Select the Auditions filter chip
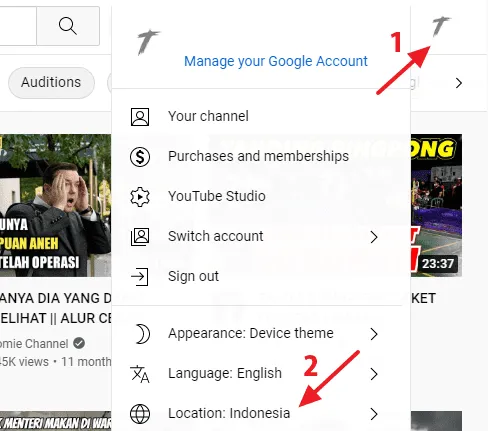Screen dimensions: 488x431 pyautogui.click(x=51, y=83)
